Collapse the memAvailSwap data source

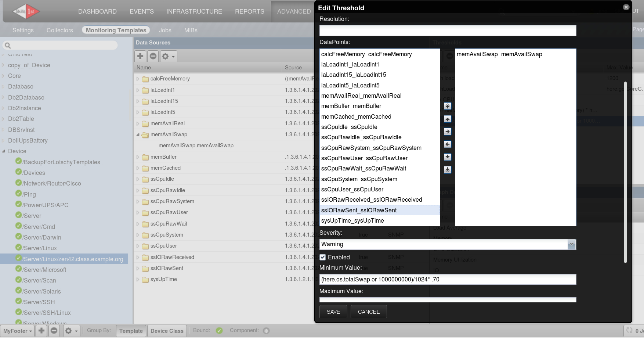[x=138, y=134]
